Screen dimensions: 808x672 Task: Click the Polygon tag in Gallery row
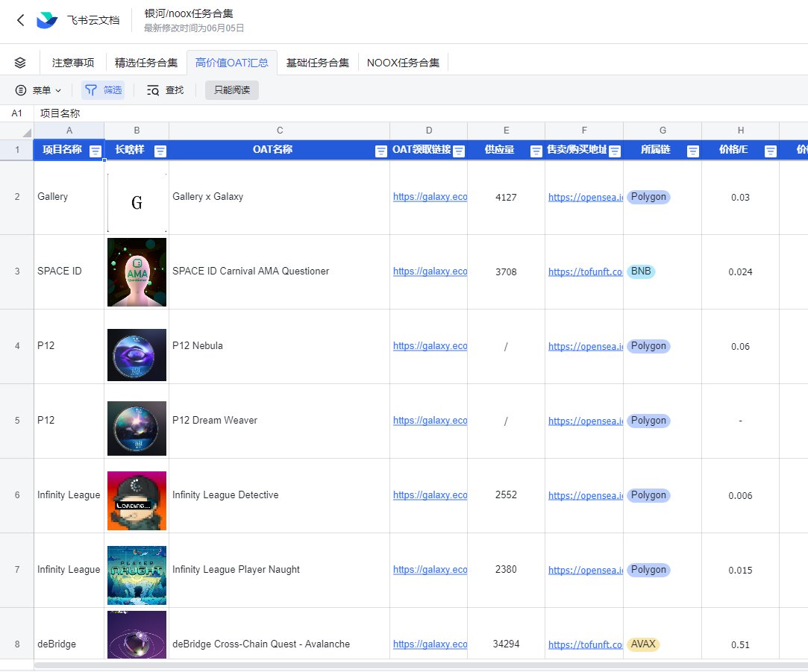tap(648, 197)
